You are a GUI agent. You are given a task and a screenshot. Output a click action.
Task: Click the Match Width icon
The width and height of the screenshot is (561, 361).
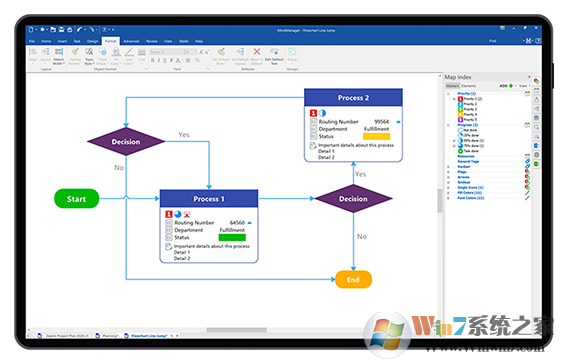click(x=59, y=52)
